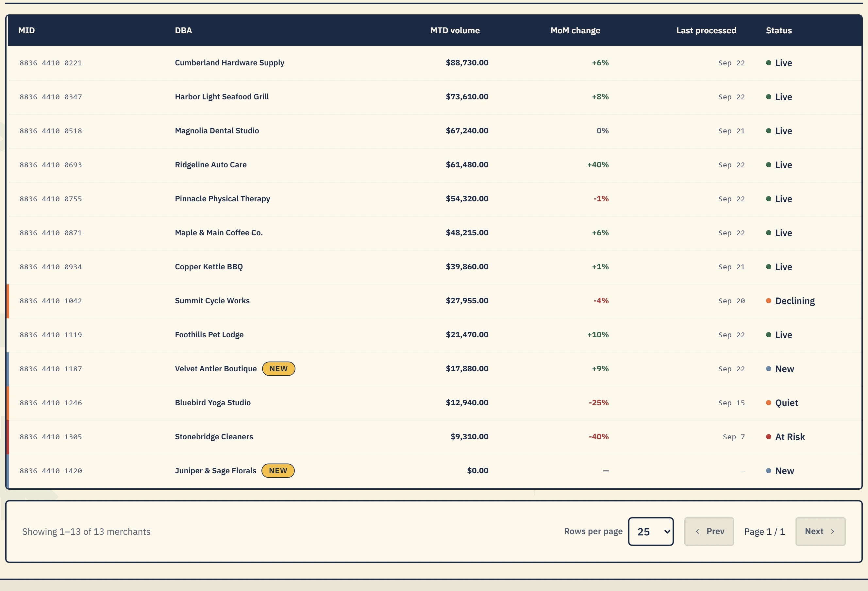This screenshot has height=591, width=868.
Task: Open Summit Cycle Works merchant
Action: [x=212, y=301]
